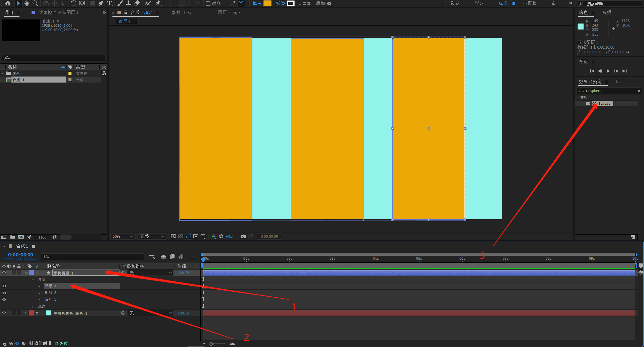
Task: Select the Zoom magnifier tool
Action: 35,3
